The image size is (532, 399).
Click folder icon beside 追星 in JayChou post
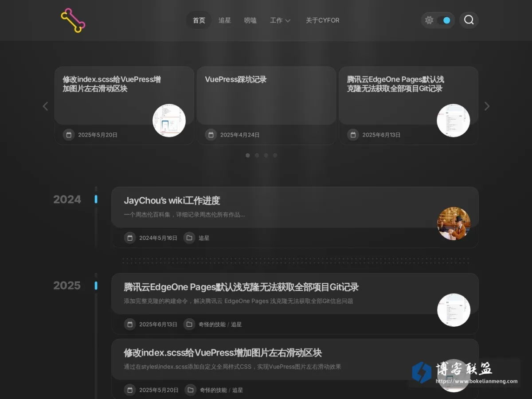[189, 238]
